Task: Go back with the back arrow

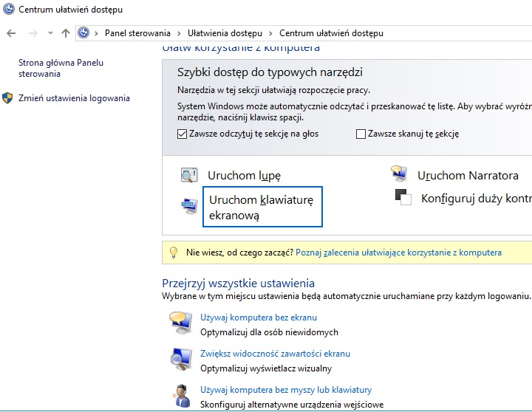Action: [11, 33]
